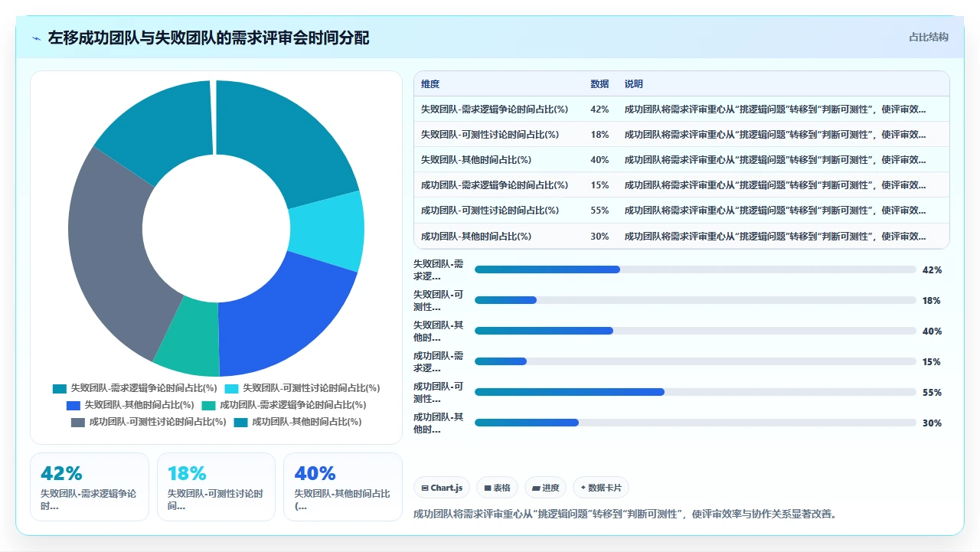
Task: Click the 55% value in the table
Action: click(599, 211)
